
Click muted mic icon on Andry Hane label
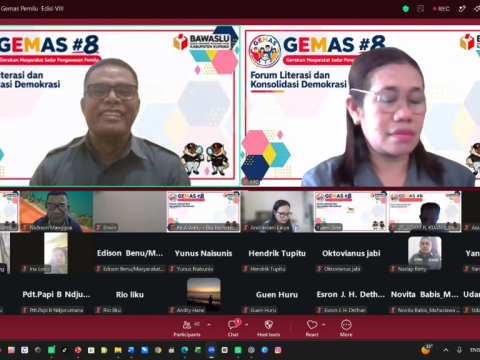click(172, 310)
